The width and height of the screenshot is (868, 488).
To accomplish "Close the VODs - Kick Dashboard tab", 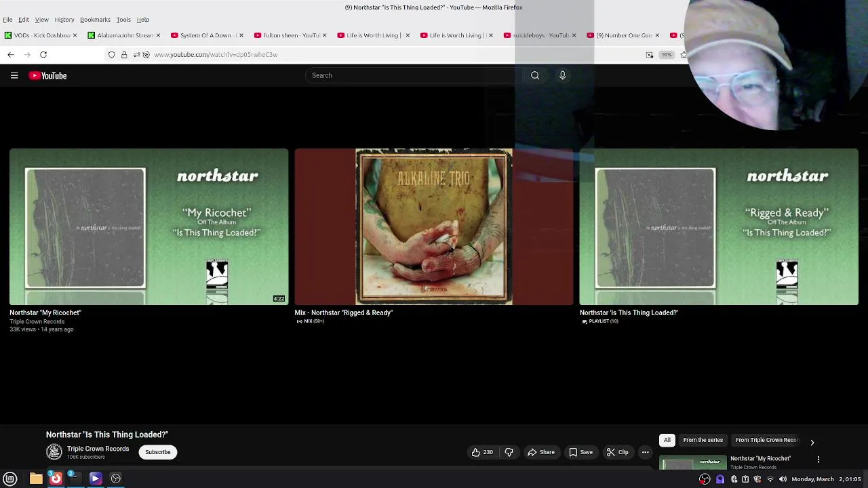I will (75, 35).
